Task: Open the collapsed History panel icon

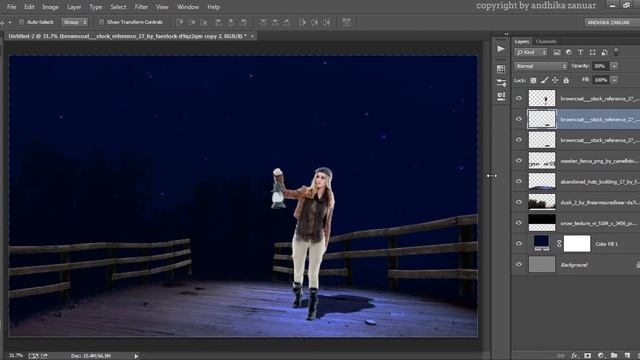Action: (501, 69)
